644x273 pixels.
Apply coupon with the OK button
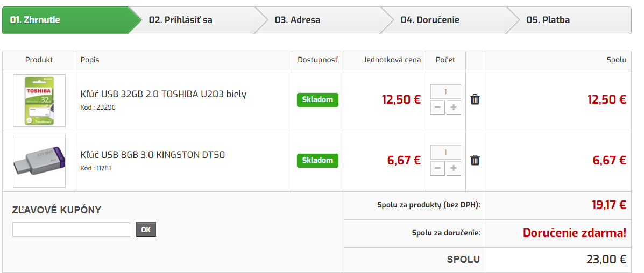146,230
